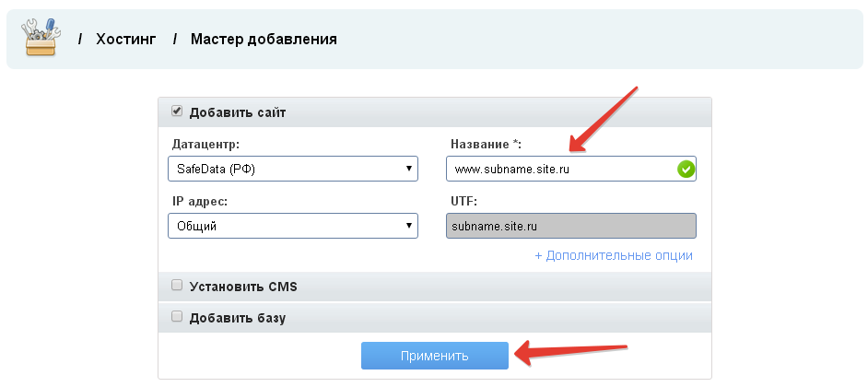Click the IP адрес field label
The width and height of the screenshot is (868, 387).
(x=199, y=201)
